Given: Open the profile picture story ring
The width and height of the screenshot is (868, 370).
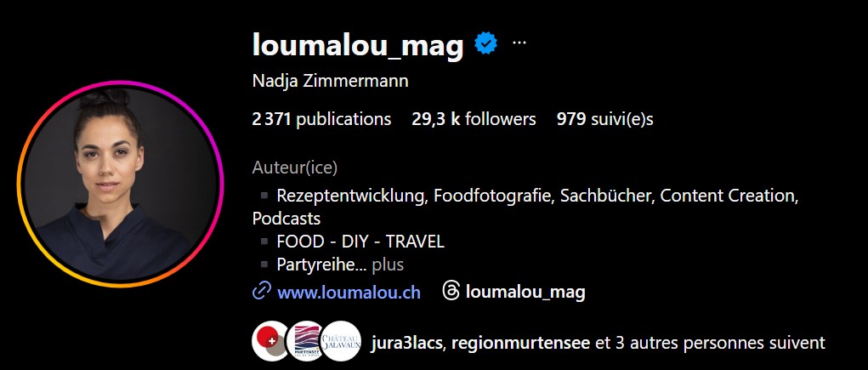Looking at the screenshot, I should pyautogui.click(x=120, y=184).
